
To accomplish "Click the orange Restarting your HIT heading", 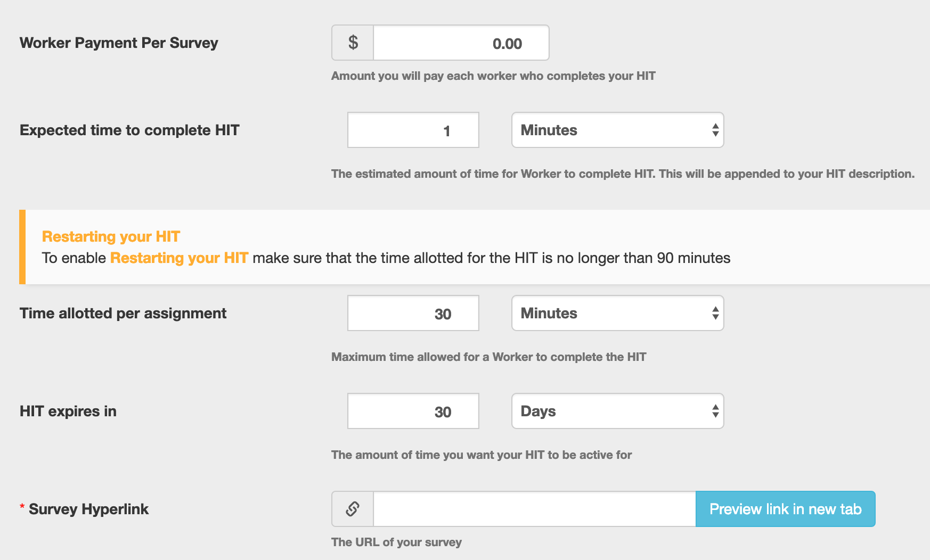I will click(111, 236).
